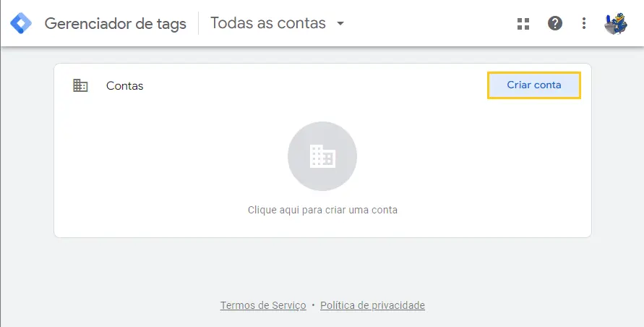Screen dimensions: 644x327
Task: Click the white building glyph in the empty-state circle
Action: tap(322, 156)
